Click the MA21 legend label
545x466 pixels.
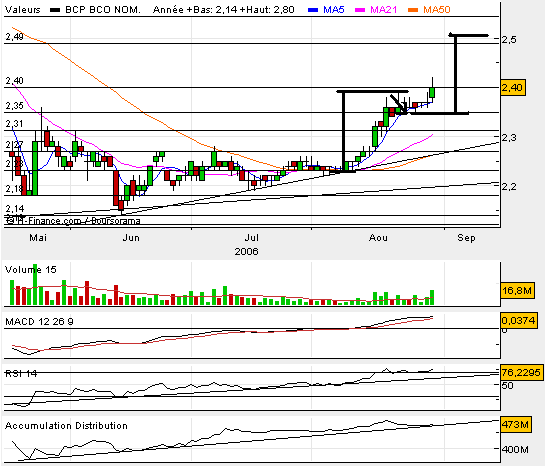click(383, 10)
